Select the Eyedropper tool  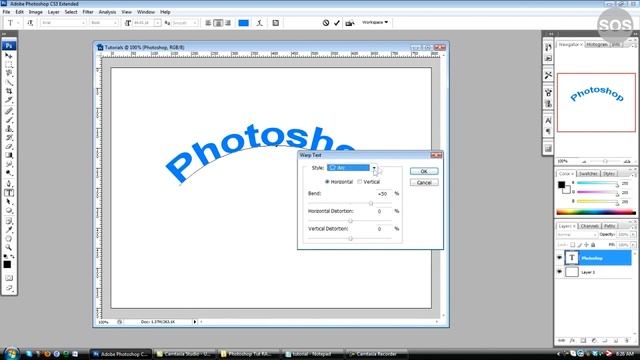pos(9,230)
